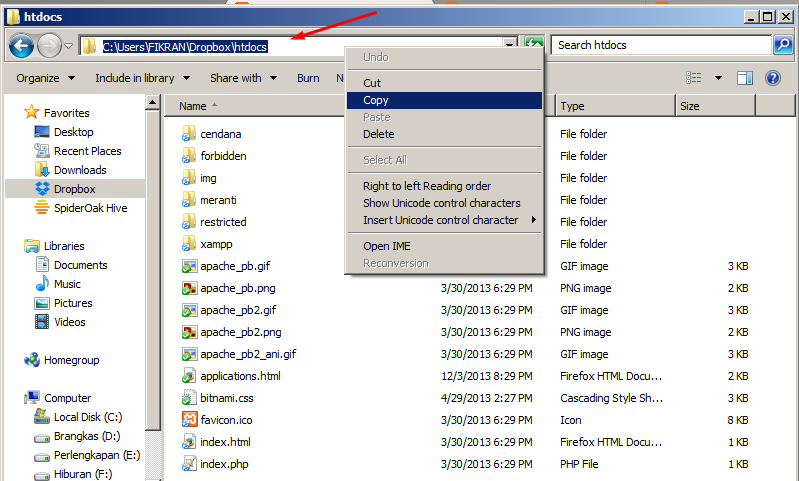Click the Change your view icon
This screenshot has height=481, width=799.
[694, 78]
